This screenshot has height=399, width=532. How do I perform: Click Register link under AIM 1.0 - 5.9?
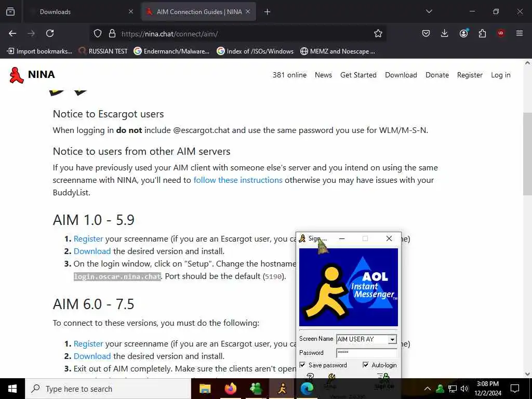pos(88,239)
